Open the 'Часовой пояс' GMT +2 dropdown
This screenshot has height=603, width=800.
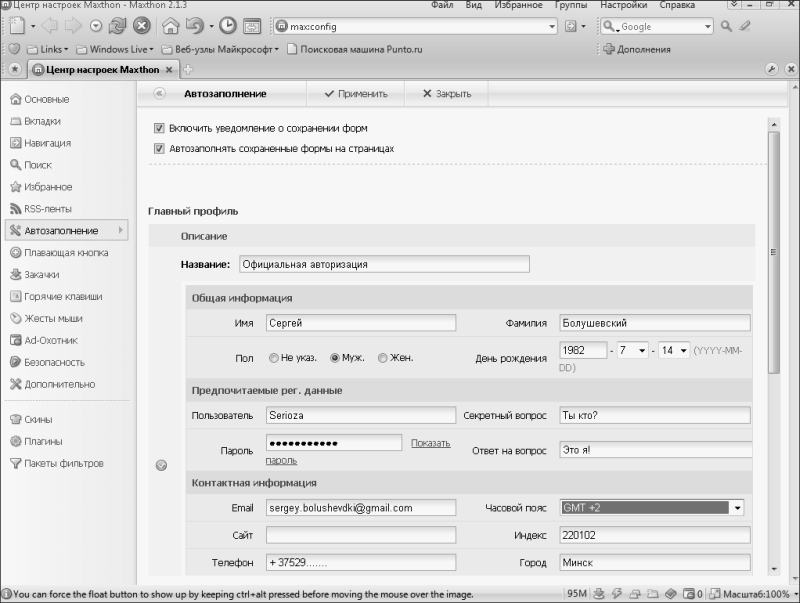pos(652,508)
